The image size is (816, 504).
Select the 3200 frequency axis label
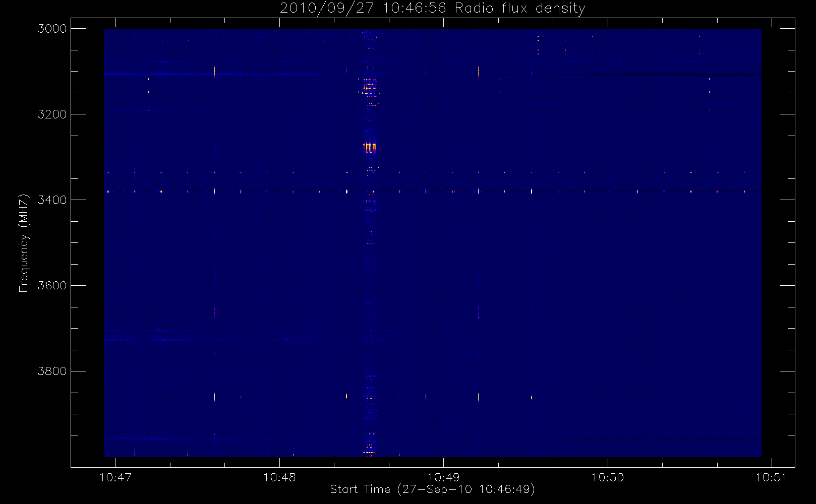52,114
